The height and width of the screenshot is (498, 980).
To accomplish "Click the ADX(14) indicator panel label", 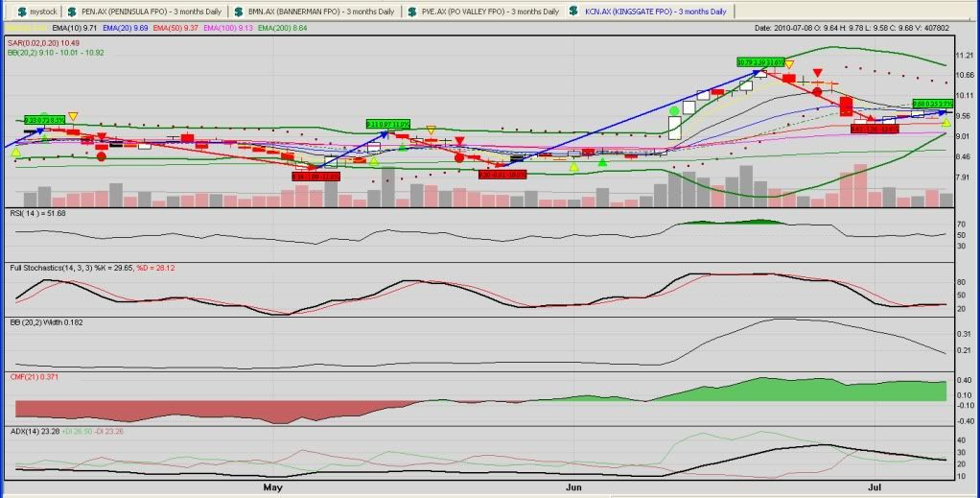I will pos(22,432).
